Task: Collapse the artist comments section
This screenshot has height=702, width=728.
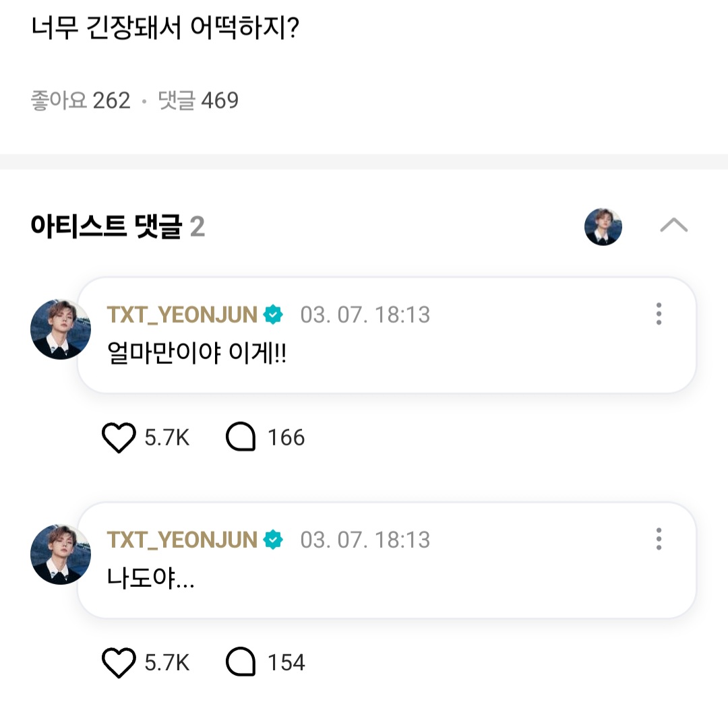Action: [x=673, y=226]
